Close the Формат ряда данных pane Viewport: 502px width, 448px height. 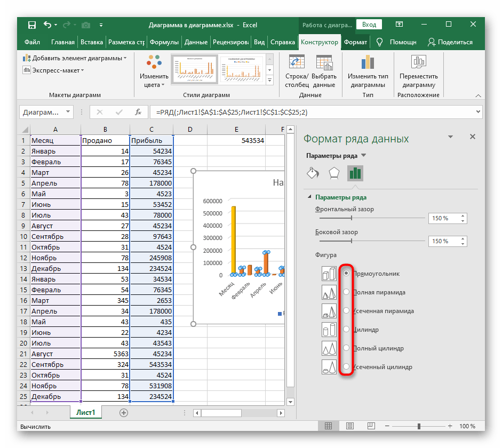coord(473,137)
